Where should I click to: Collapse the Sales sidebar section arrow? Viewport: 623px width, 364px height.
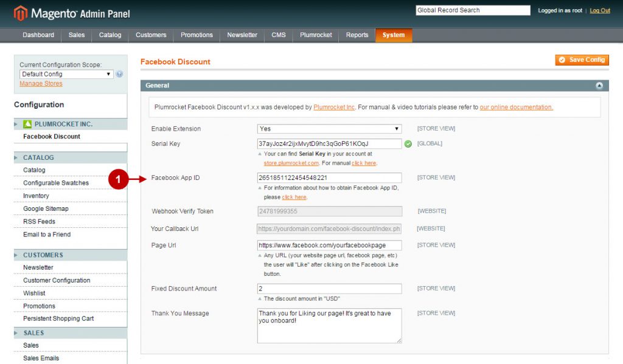[x=16, y=332]
